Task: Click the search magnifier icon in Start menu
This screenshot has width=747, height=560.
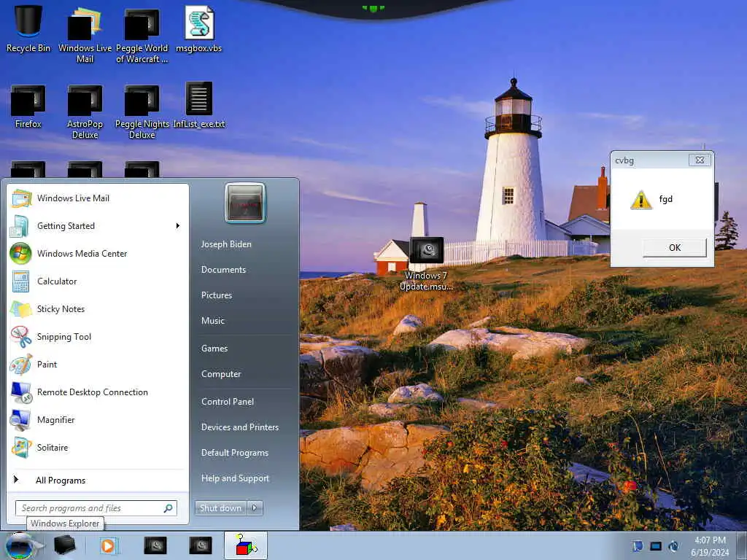Action: click(169, 508)
